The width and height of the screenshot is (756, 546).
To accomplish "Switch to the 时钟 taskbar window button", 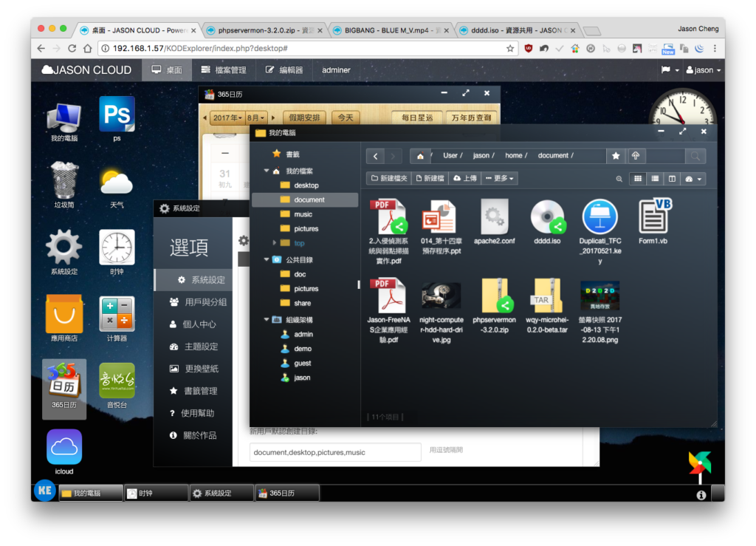I will point(156,494).
